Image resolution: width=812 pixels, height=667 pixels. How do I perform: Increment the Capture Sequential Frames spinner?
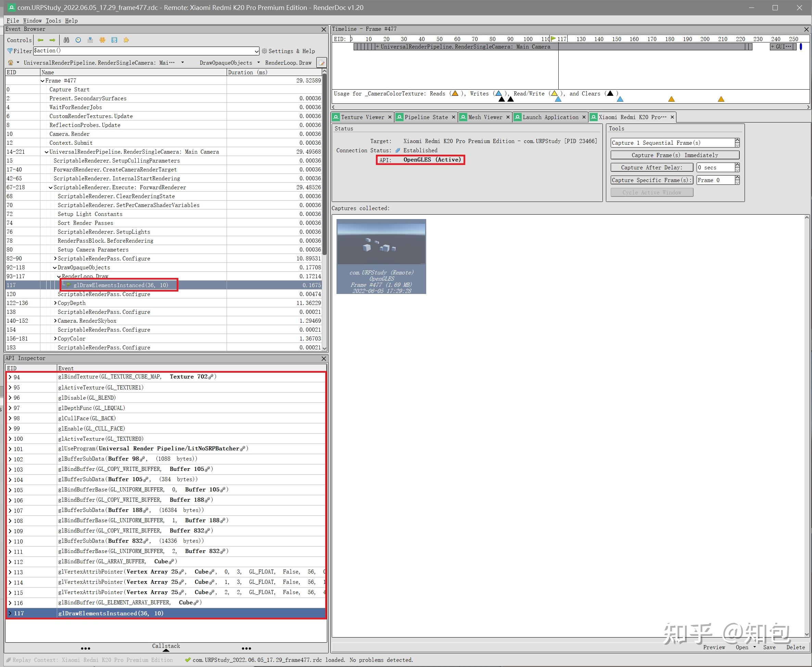coord(737,140)
